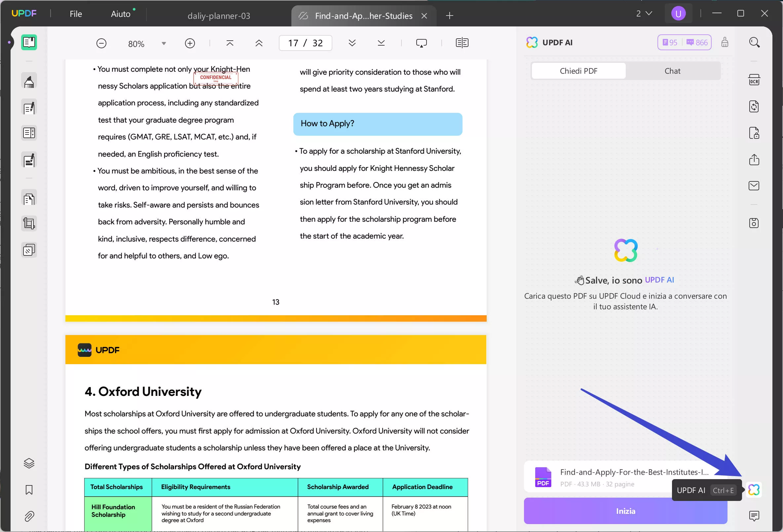Open the Bookmarks panel
The height and width of the screenshot is (532, 783).
click(29, 490)
